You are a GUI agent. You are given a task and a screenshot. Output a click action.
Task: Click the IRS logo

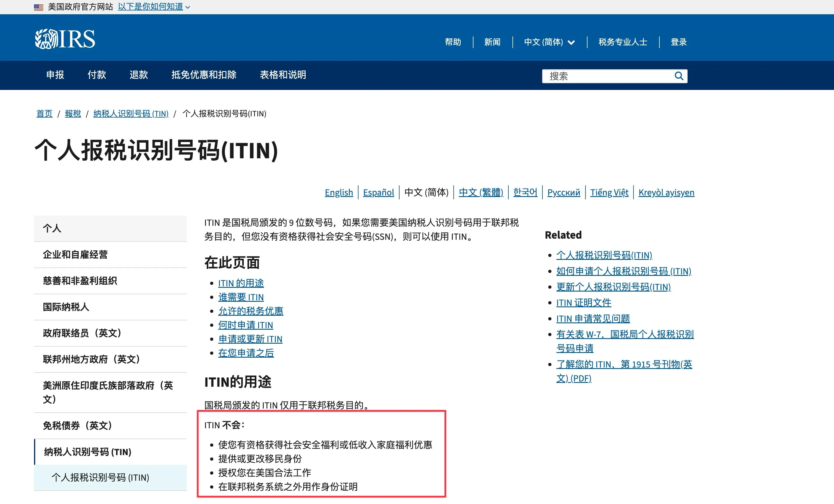[65, 39]
